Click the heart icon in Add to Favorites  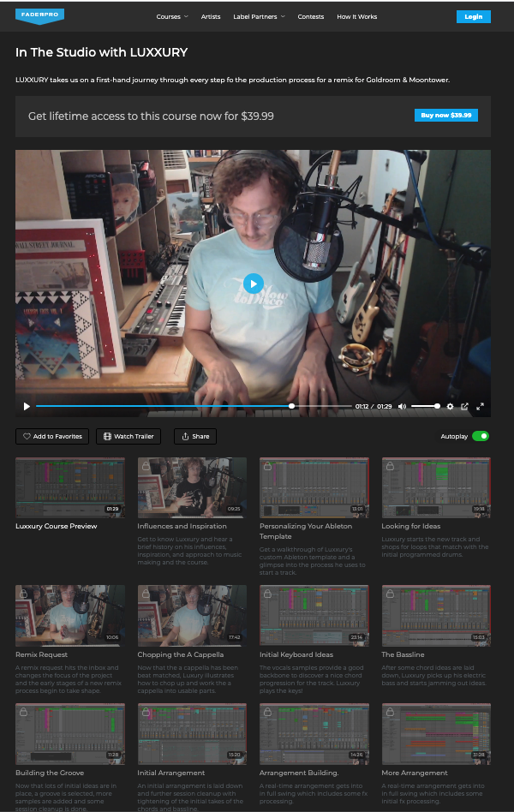(x=27, y=437)
